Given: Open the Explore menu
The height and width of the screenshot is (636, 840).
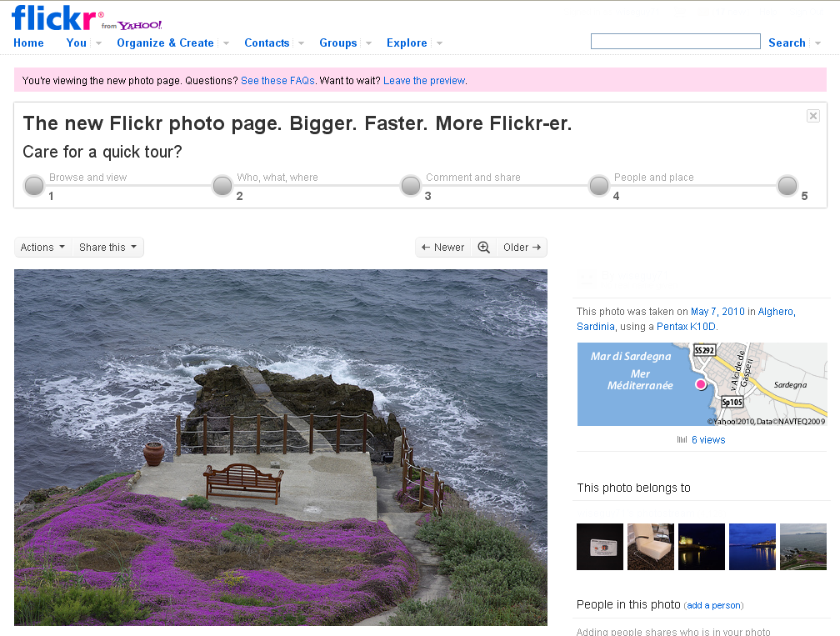Looking at the screenshot, I should (x=407, y=43).
